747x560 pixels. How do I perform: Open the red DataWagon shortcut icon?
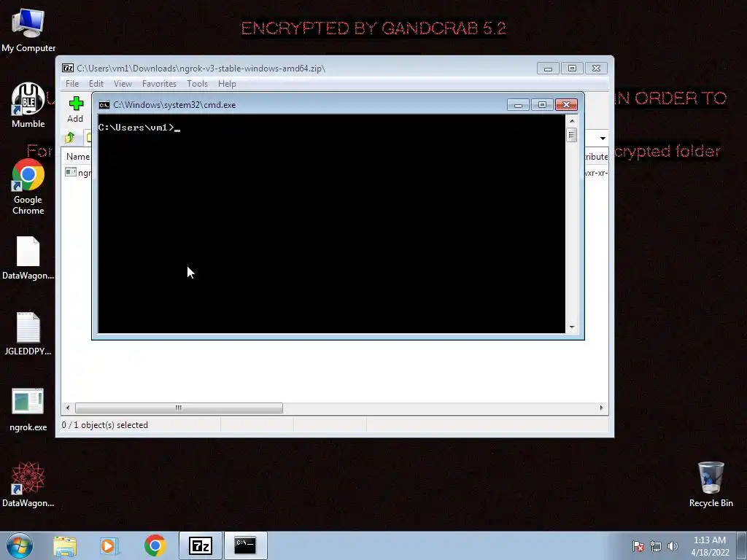pyautogui.click(x=28, y=484)
